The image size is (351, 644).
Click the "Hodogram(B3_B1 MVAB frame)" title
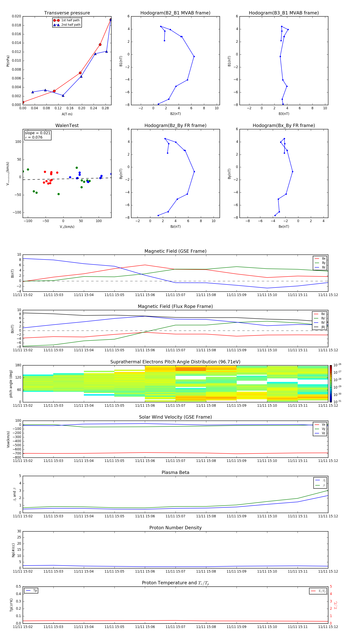(x=284, y=13)
